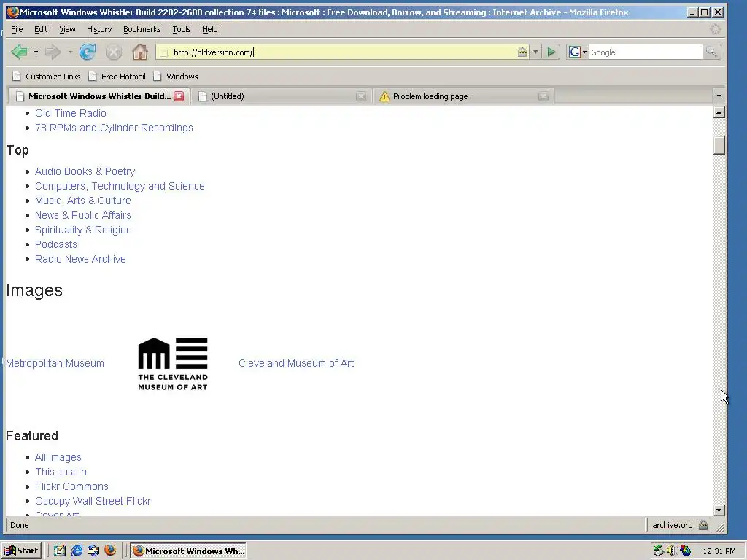Click inside the URL address field
This screenshot has height=560, width=747.
click(343, 52)
